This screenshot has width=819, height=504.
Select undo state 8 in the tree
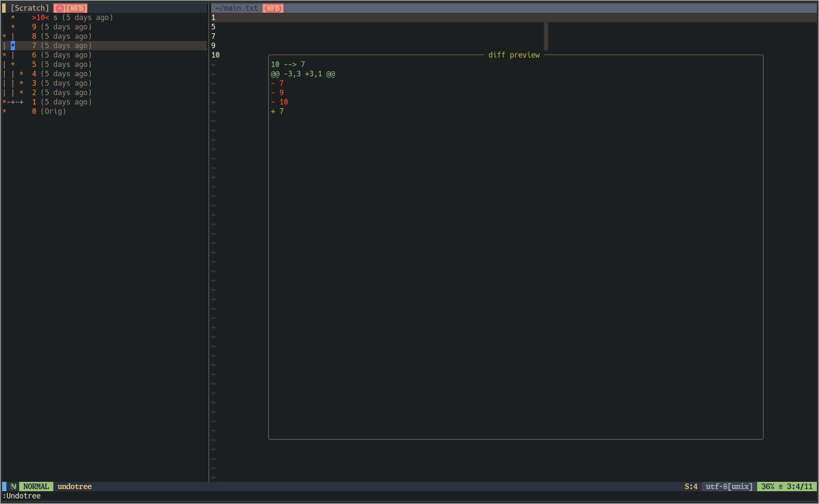point(34,36)
